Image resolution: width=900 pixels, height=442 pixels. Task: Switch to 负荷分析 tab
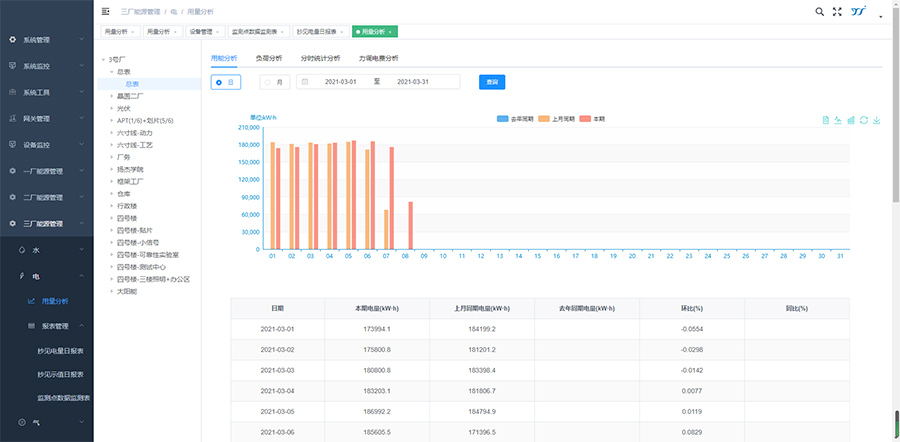click(x=268, y=58)
